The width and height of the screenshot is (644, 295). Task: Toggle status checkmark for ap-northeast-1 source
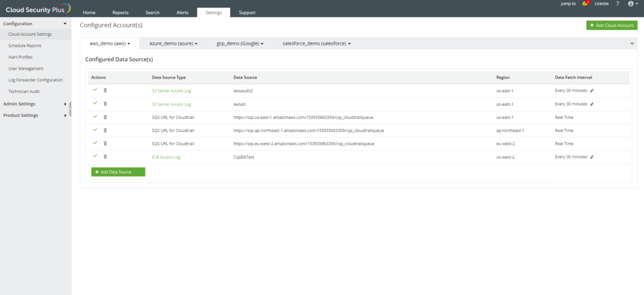pos(95,130)
